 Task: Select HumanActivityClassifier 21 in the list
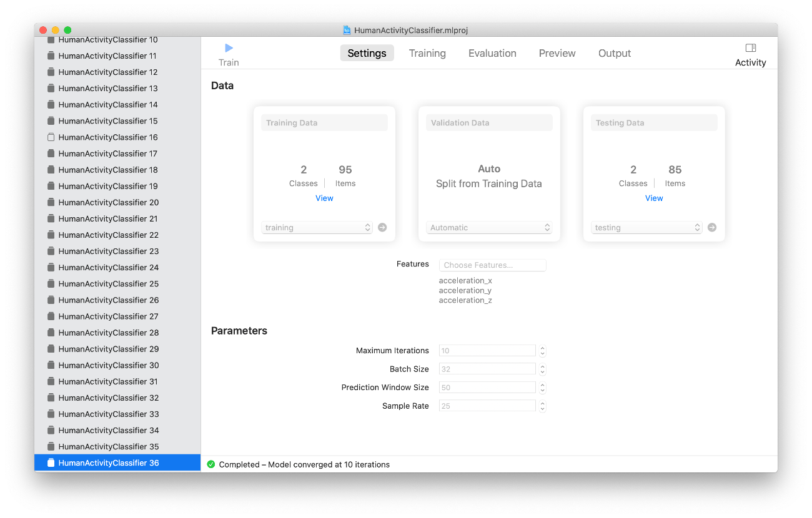click(117, 218)
